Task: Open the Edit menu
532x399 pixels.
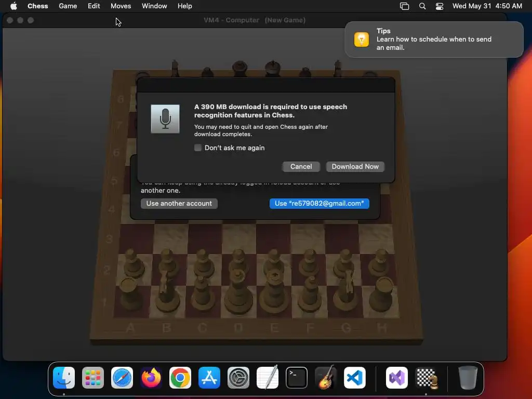Action: point(94,6)
